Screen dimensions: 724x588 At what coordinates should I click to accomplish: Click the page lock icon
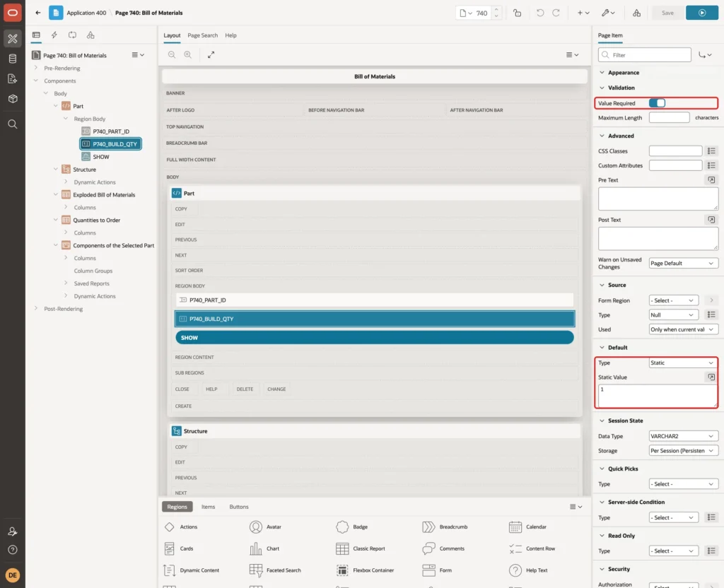pos(517,13)
